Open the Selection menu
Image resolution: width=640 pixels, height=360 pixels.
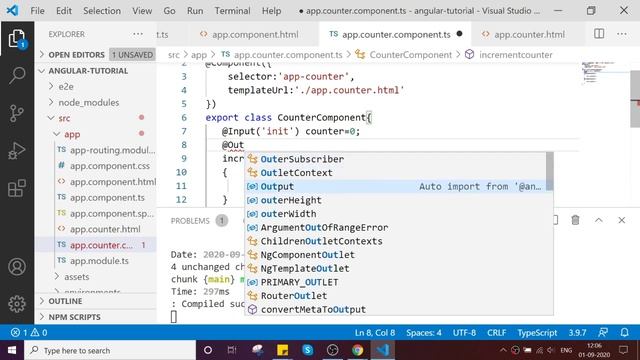(102, 11)
